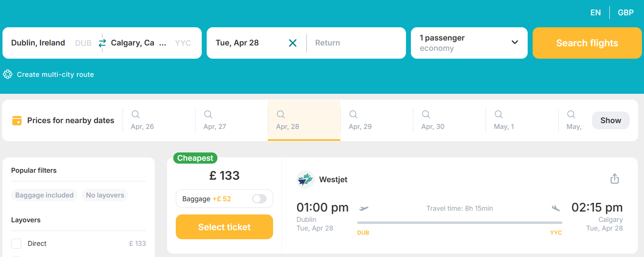Clear the Tue, Apr 28 departure date
Viewport: 644px width, 257px height.
[293, 43]
